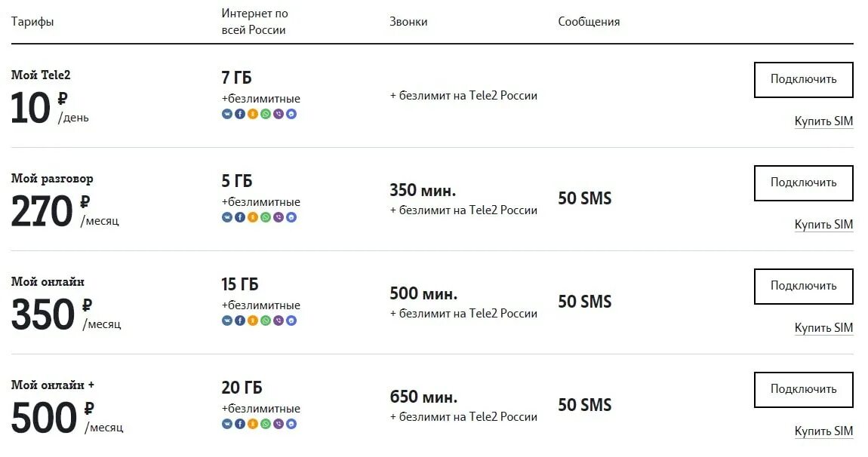Click Facebook icon in Мой онлайн + row
The height and width of the screenshot is (457, 868).
(x=240, y=425)
